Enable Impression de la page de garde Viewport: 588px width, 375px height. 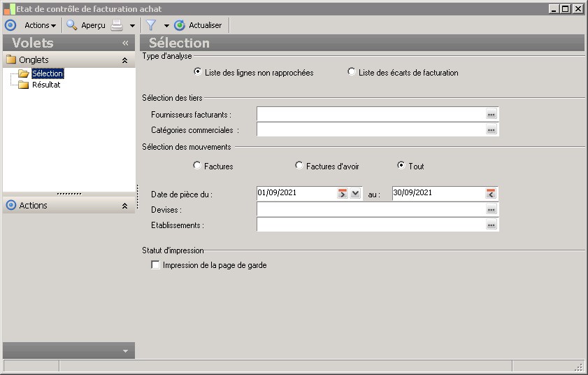(x=155, y=266)
